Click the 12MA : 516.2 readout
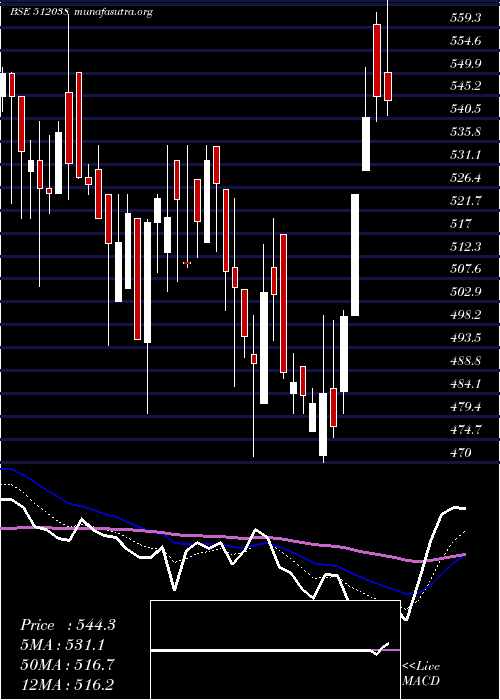Image resolution: width=500 pixels, height=700 pixels. click(68, 684)
